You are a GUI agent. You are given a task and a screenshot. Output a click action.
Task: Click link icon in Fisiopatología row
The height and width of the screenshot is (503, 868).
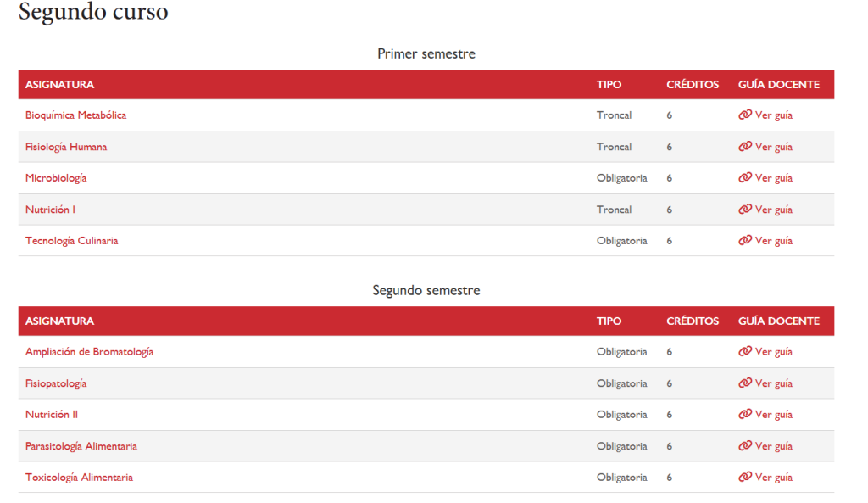coord(745,383)
